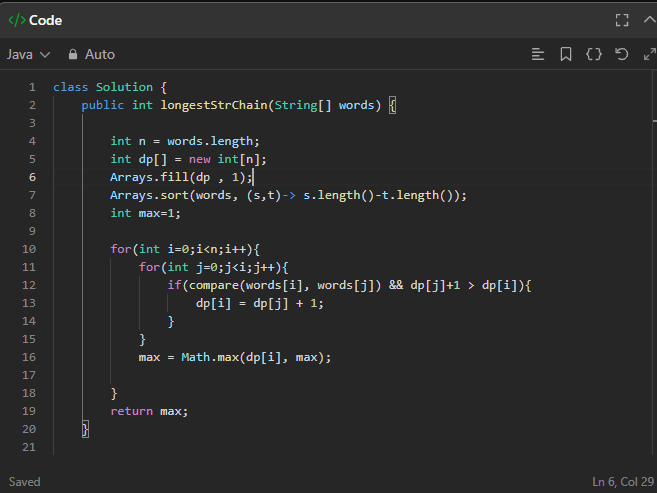
Task: Click the Ln 6, Col 29 cursor indicator
Action: point(623,482)
